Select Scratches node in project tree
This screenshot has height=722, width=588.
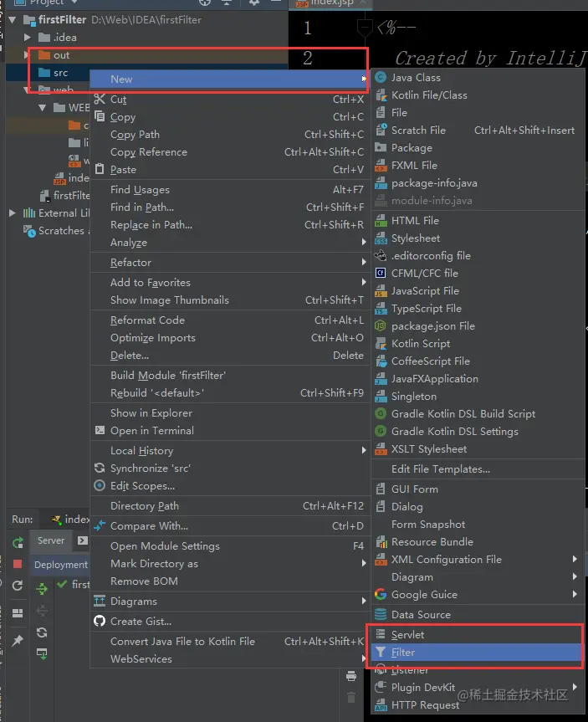tap(56, 231)
